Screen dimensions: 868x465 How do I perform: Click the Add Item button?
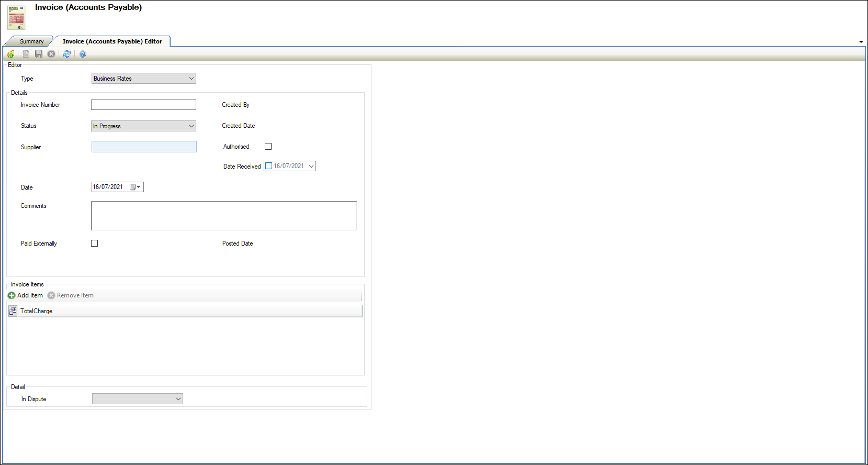click(x=26, y=295)
